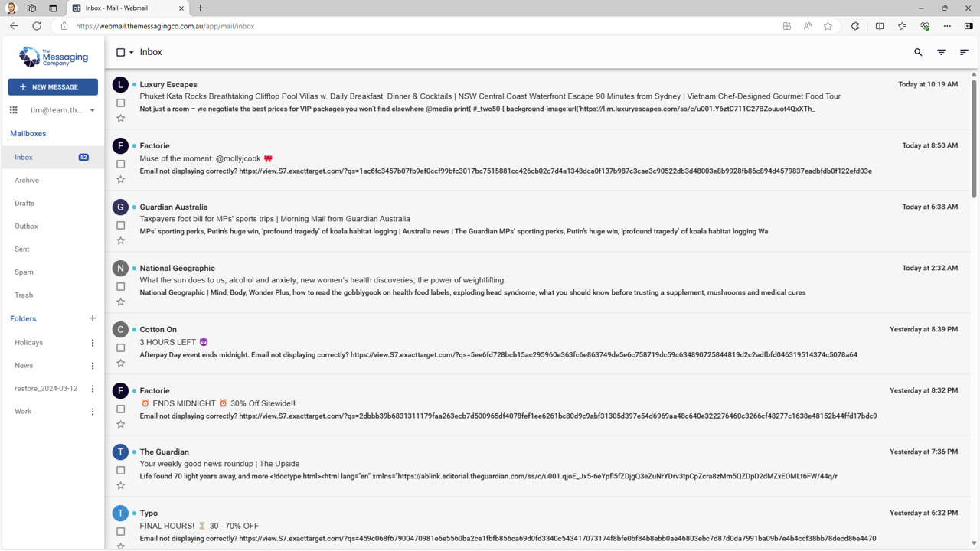
Task: Click the Folders section heading
Action: point(23,318)
